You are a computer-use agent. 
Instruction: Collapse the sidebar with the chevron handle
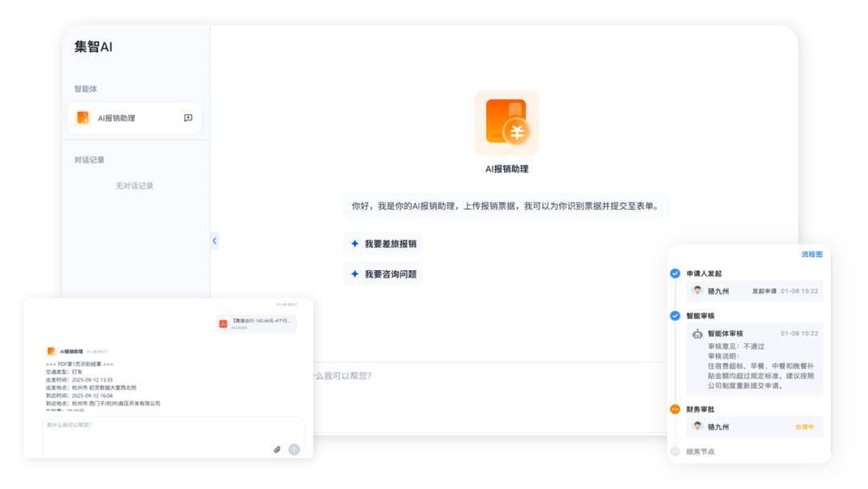pyautogui.click(x=215, y=241)
